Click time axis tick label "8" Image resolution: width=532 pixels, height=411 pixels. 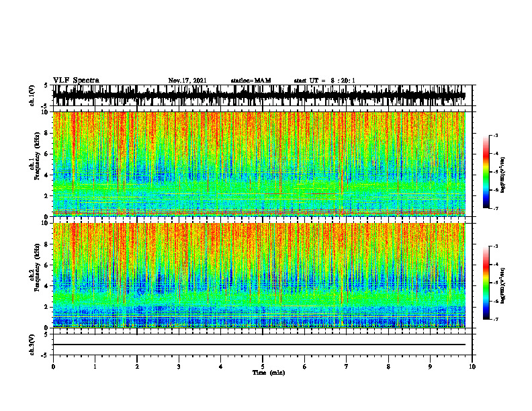pyautogui.click(x=388, y=367)
